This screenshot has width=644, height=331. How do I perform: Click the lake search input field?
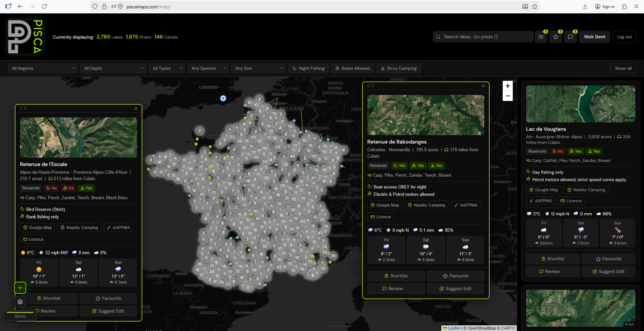(x=483, y=37)
